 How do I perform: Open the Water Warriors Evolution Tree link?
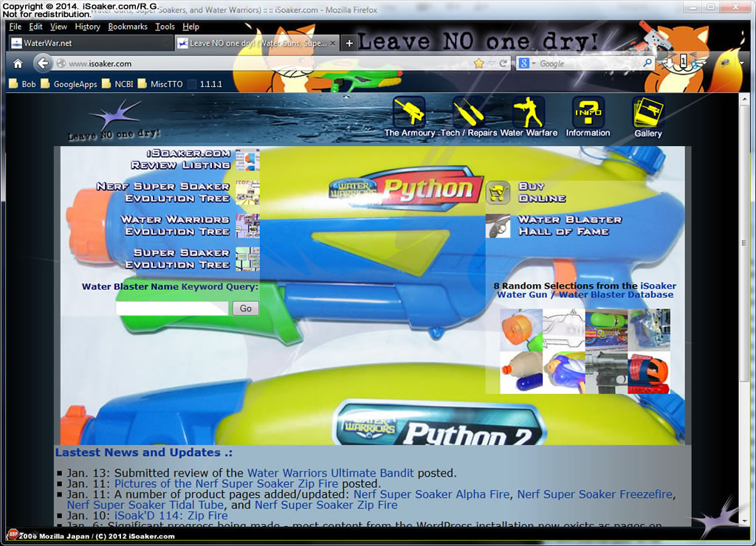pos(175,226)
